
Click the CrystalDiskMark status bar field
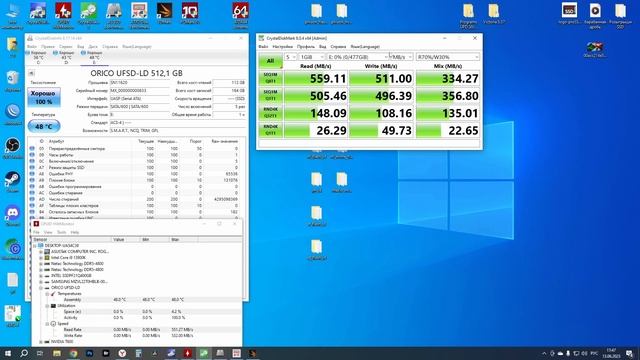click(x=369, y=143)
